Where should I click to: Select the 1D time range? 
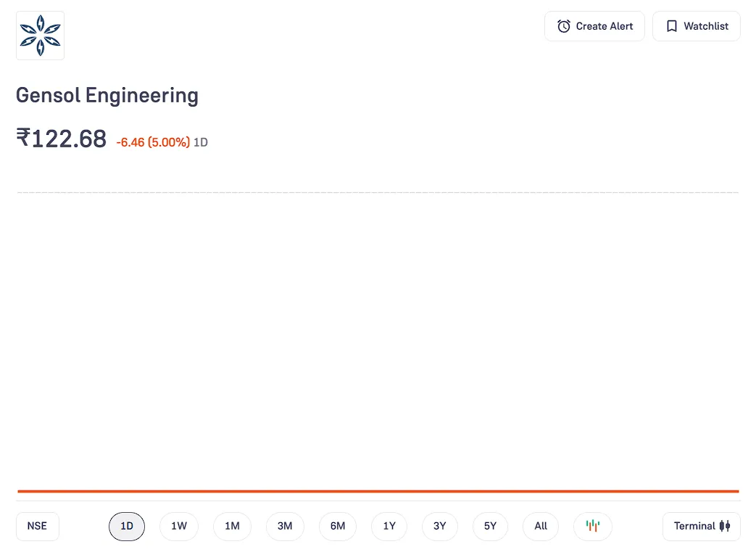click(x=127, y=526)
